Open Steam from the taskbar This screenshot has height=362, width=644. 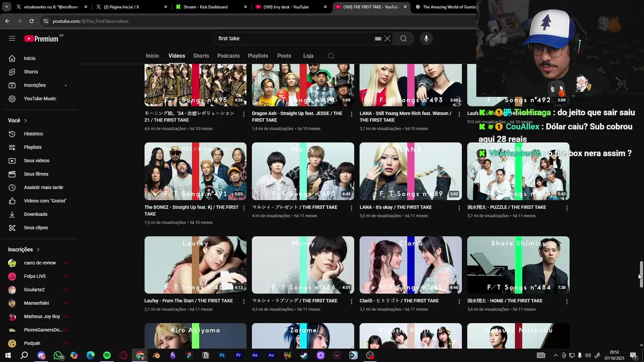pyautogui.click(x=304, y=355)
